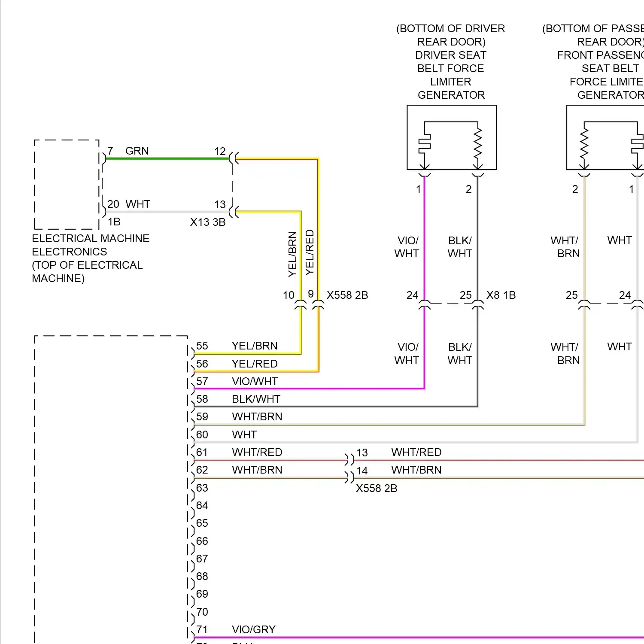Image resolution: width=644 pixels, height=644 pixels.
Task: Select pin 61 WHT/RED label
Action: click(x=257, y=453)
